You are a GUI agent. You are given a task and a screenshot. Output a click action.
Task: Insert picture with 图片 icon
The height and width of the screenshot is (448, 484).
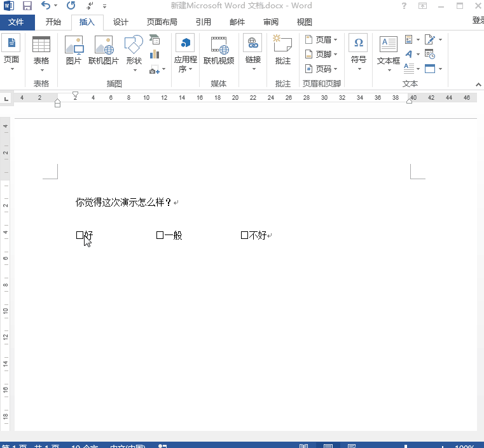point(74,44)
